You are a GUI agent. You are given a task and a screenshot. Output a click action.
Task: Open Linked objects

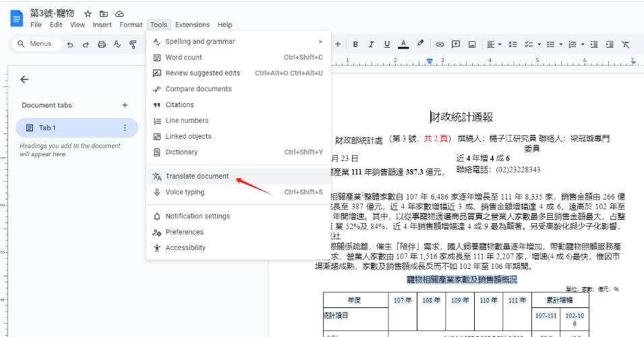pos(238,136)
